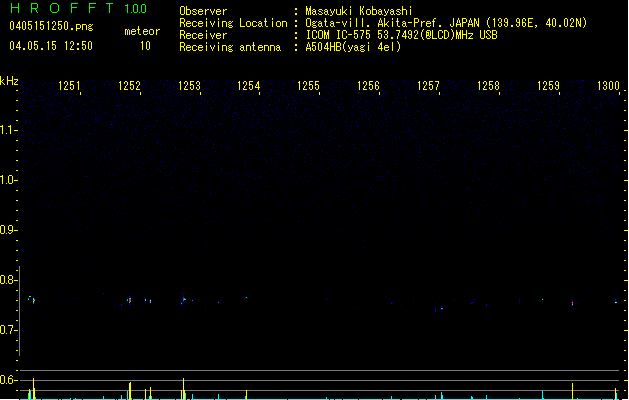Click the Ogata-vill. Akita-Pref. JAPAN location text
This screenshot has width=629, height=400.
(446, 23)
